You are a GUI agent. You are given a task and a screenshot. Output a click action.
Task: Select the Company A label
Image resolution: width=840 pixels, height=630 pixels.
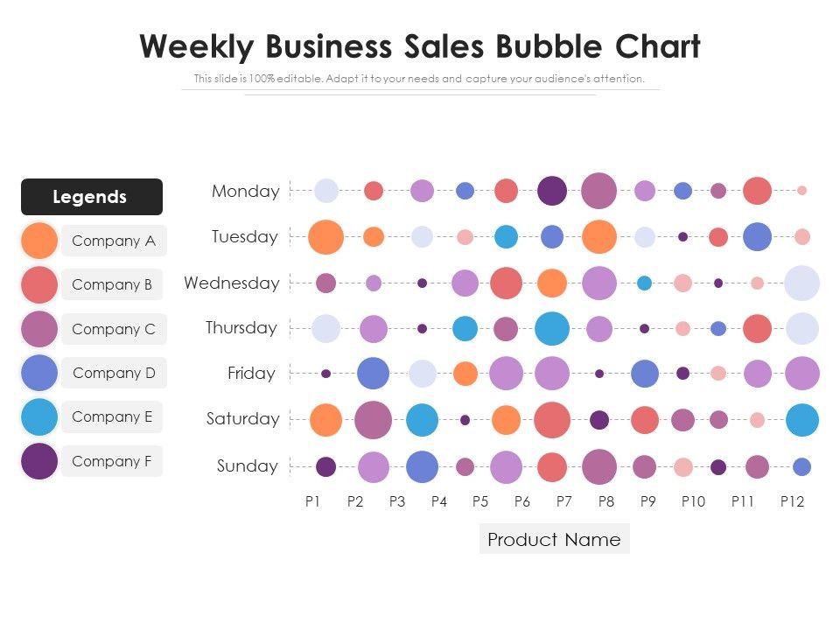coord(114,241)
